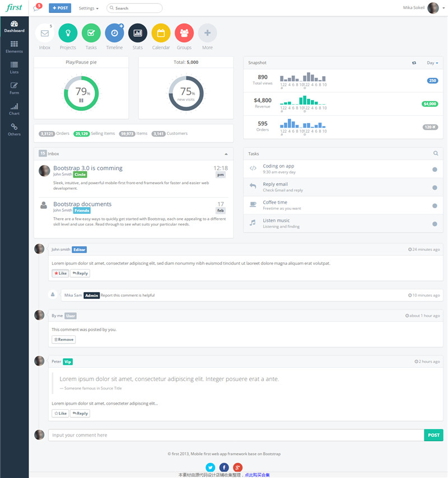Click the Circle label on first message

tap(80, 175)
